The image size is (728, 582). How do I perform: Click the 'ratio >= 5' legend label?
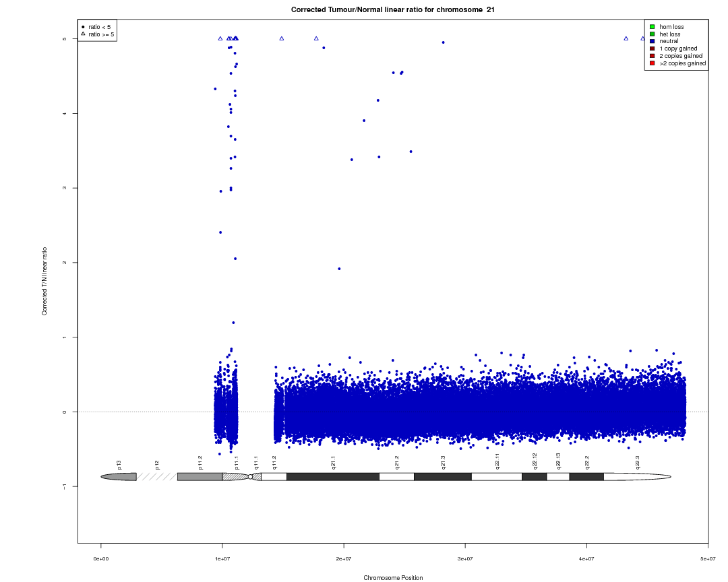pyautogui.click(x=101, y=34)
